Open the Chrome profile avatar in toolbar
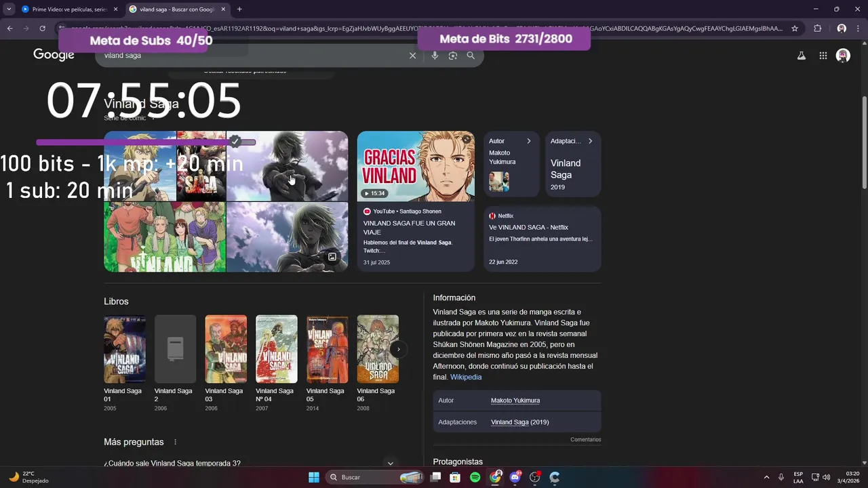868x488 pixels. pos(842,28)
